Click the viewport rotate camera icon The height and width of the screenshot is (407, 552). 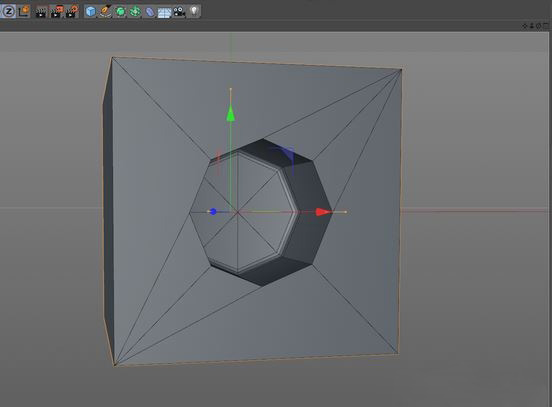pos(539,26)
